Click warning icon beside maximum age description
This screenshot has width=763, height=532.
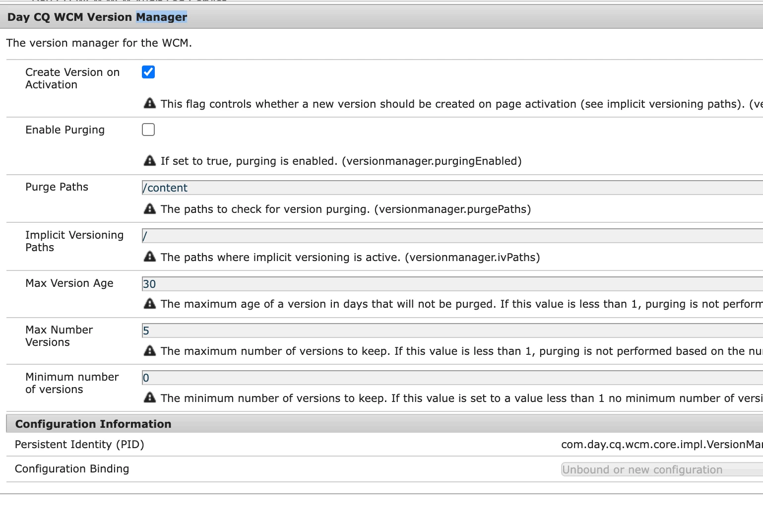pyautogui.click(x=150, y=303)
